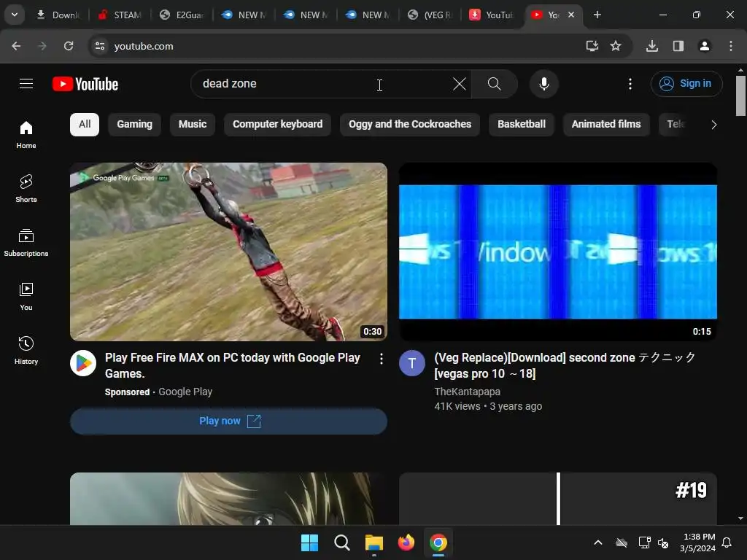Open the tab search dropdown arrow
The image size is (747, 560).
pos(15,15)
